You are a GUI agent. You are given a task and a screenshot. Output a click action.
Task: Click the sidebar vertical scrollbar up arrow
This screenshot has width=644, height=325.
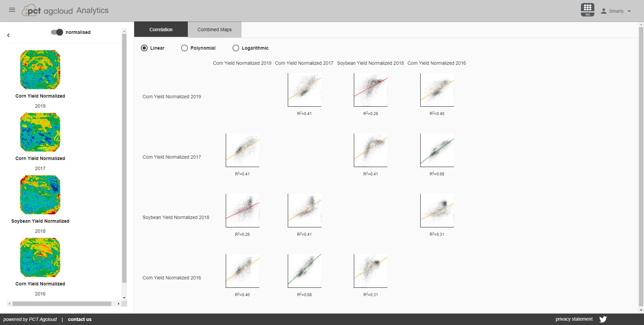(124, 31)
